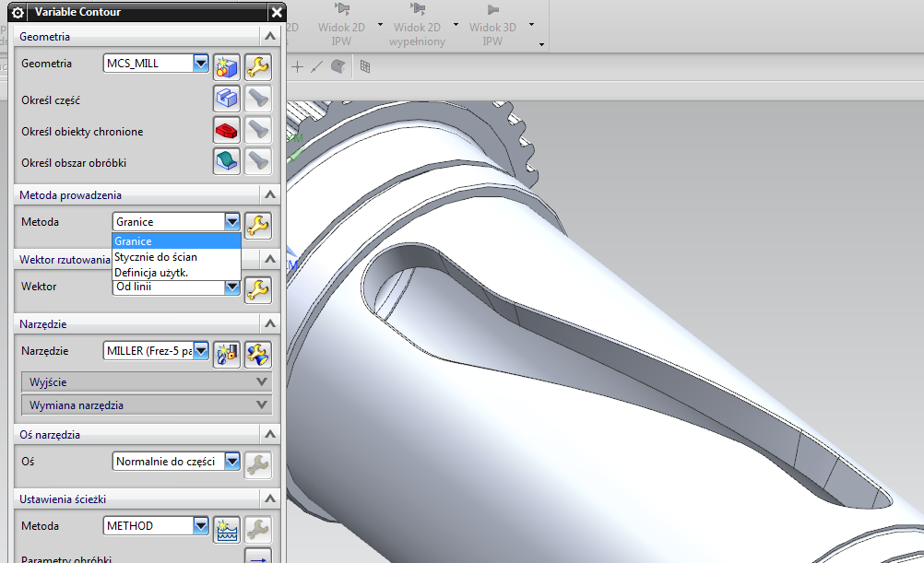Edit the projection vector with wrench icon

[258, 289]
